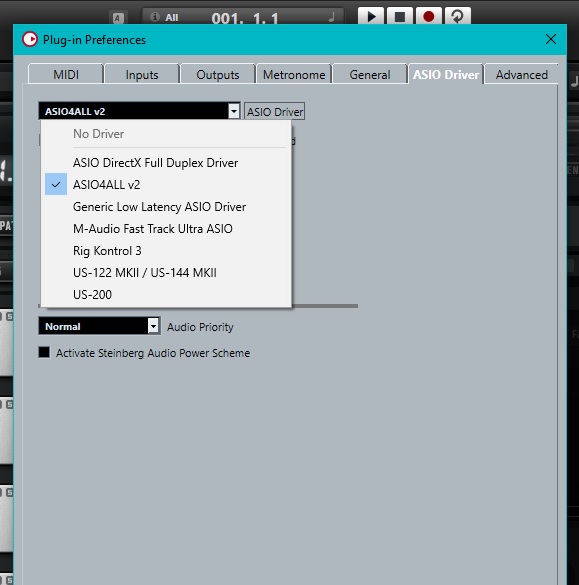Select the US-200 driver entry
The height and width of the screenshot is (585, 579).
tap(166, 294)
